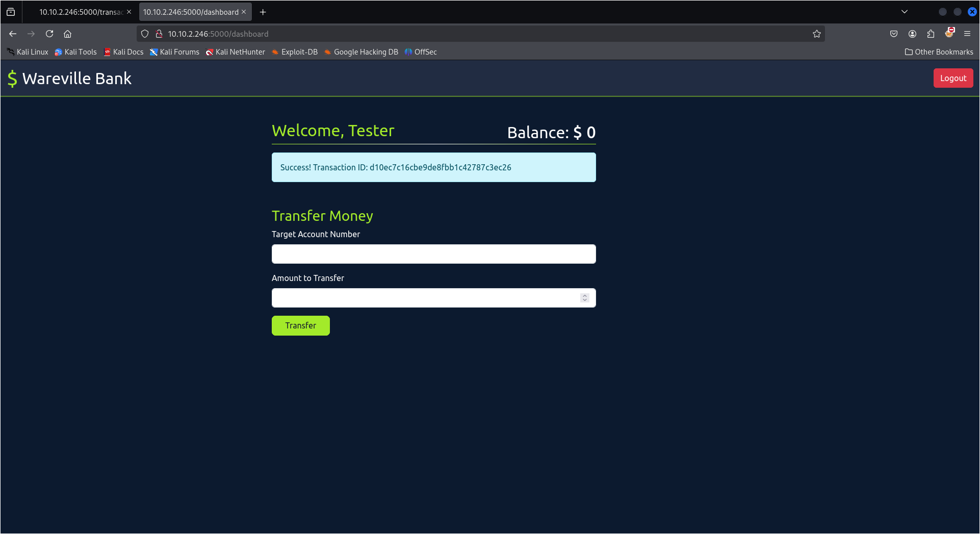Image resolution: width=980 pixels, height=534 pixels.
Task: Save page to Pocket
Action: tap(894, 34)
